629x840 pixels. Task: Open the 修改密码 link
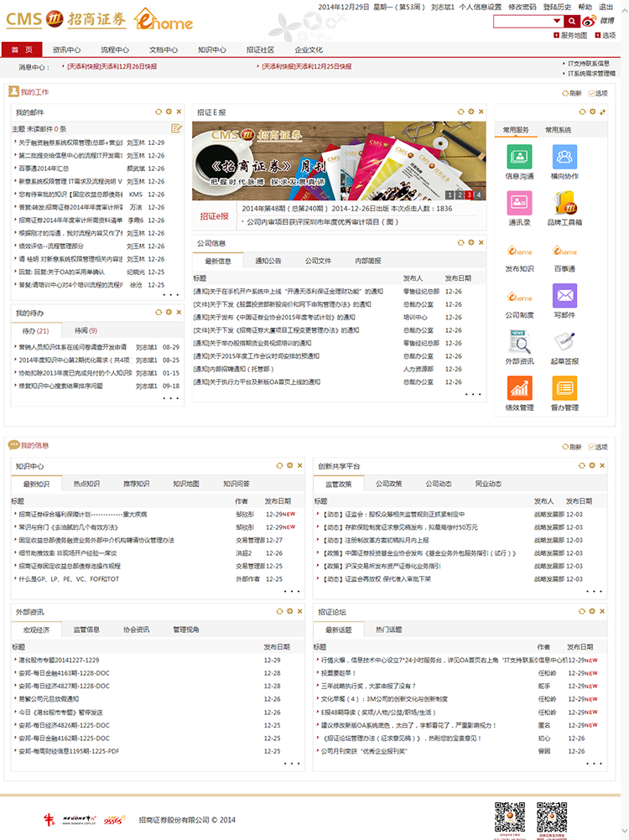tap(522, 7)
